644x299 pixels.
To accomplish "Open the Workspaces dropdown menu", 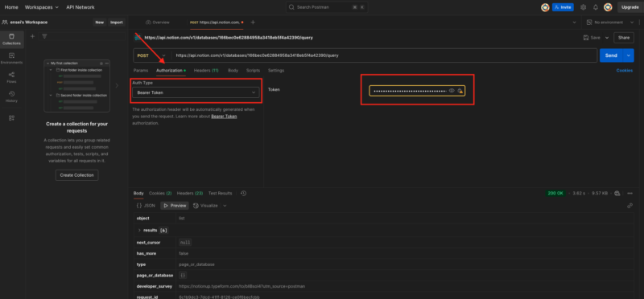I will coord(42,7).
